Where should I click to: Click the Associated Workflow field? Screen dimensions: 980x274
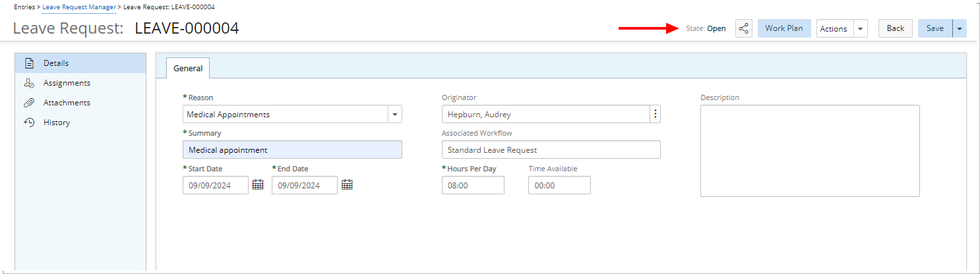click(x=551, y=150)
